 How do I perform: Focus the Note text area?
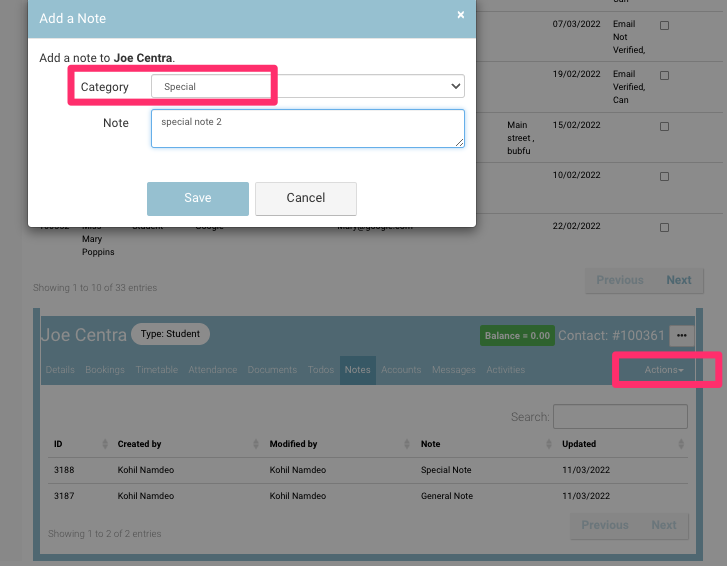pyautogui.click(x=307, y=129)
